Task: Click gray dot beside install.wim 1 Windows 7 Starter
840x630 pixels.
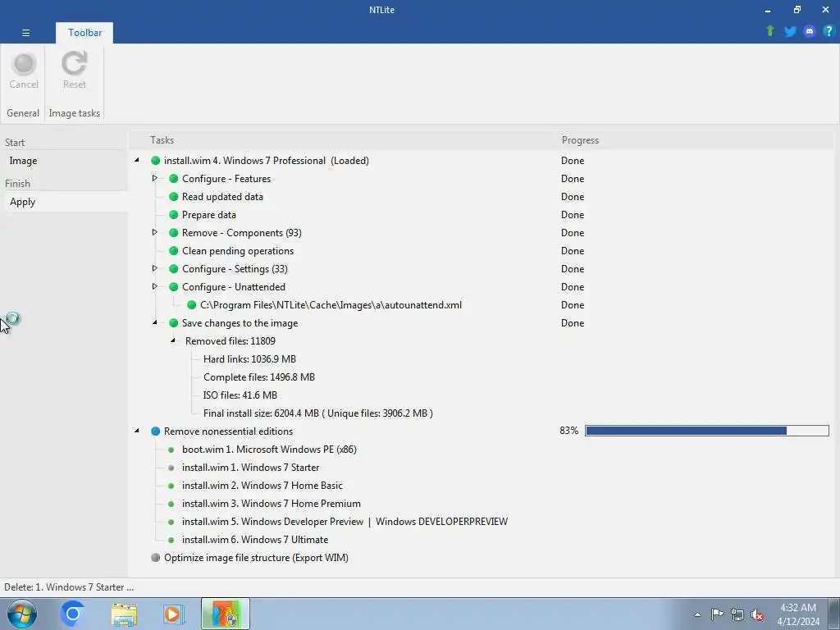Action: (x=171, y=468)
